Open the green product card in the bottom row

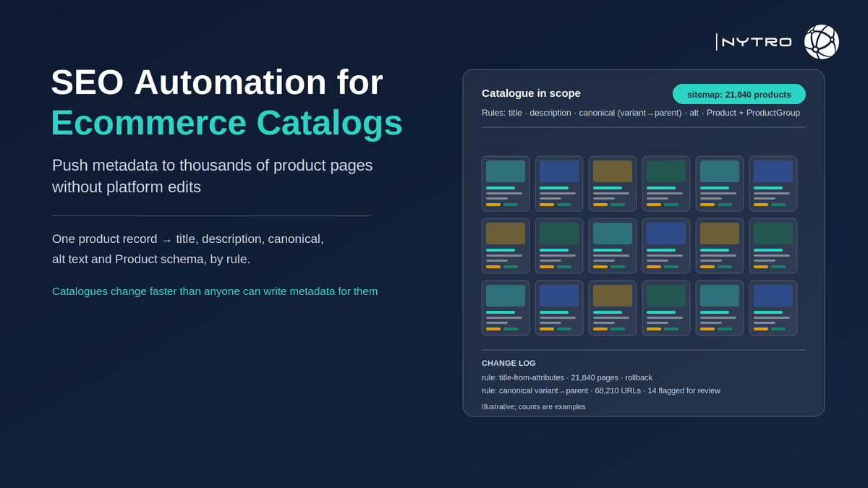[666, 308]
